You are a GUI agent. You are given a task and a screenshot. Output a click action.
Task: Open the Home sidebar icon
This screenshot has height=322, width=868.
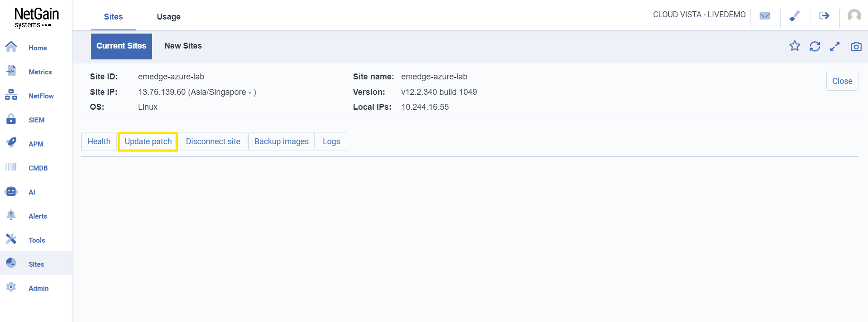tap(11, 47)
